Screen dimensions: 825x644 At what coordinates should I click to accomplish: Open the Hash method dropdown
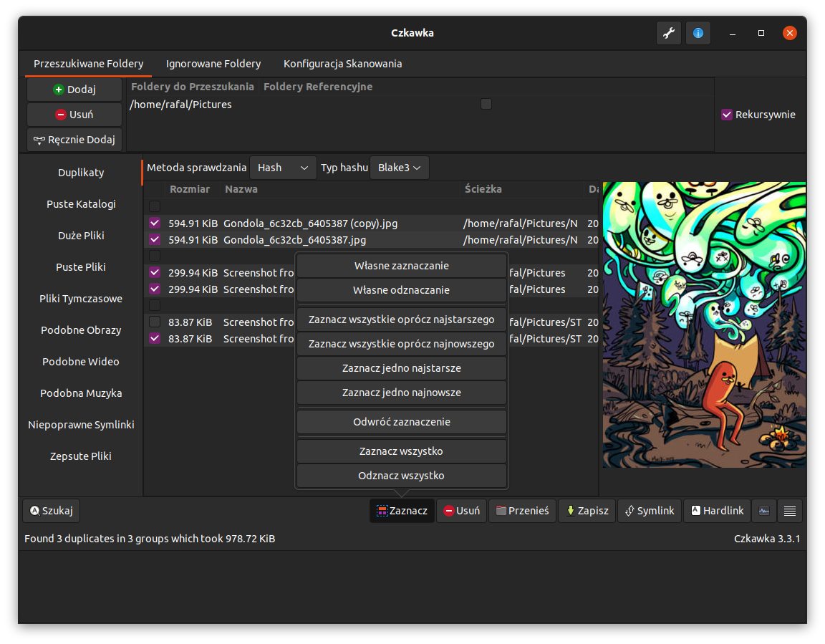point(283,167)
